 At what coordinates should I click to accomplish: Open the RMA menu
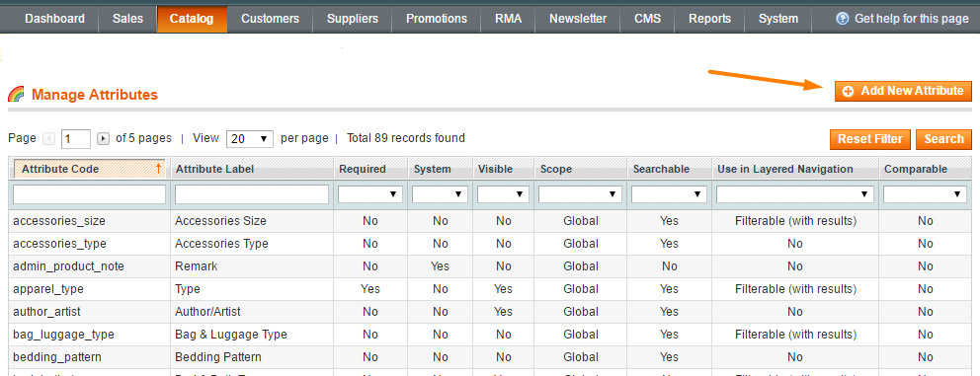point(508,19)
